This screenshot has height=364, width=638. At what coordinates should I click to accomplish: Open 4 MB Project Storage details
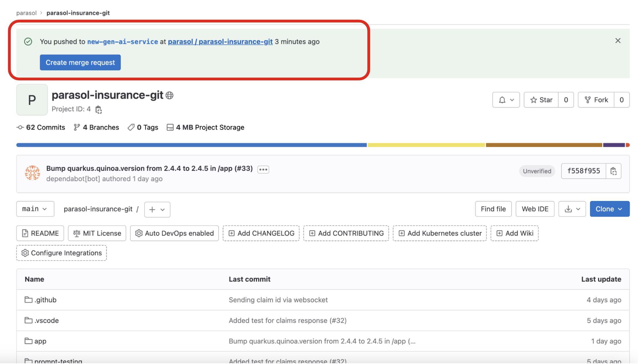205,127
